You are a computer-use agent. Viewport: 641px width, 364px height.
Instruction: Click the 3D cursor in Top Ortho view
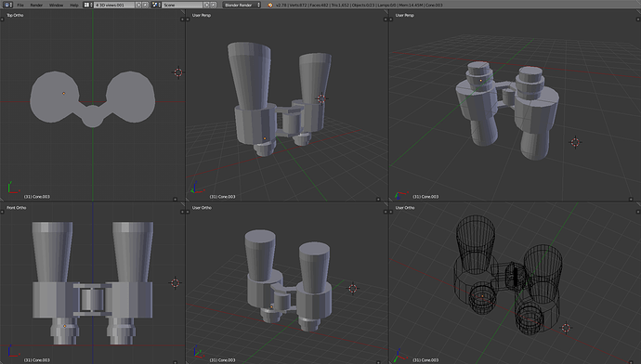(178, 72)
